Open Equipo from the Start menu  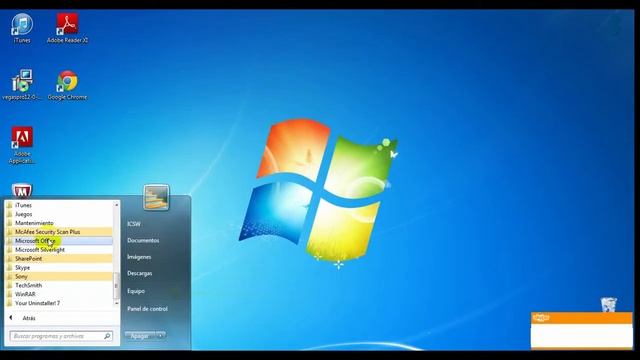136,291
